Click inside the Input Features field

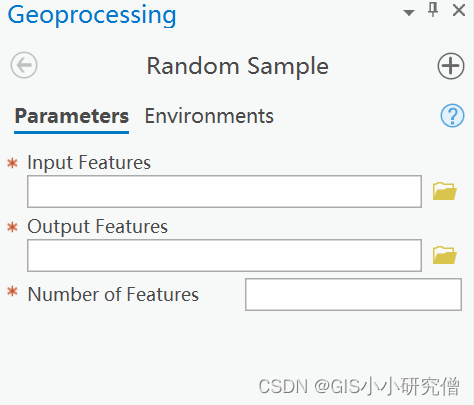tap(224, 191)
